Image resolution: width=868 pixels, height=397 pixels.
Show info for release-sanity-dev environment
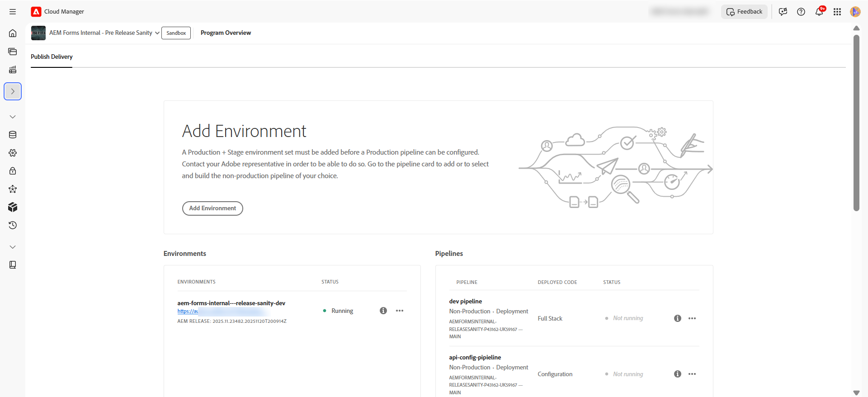[x=383, y=311]
